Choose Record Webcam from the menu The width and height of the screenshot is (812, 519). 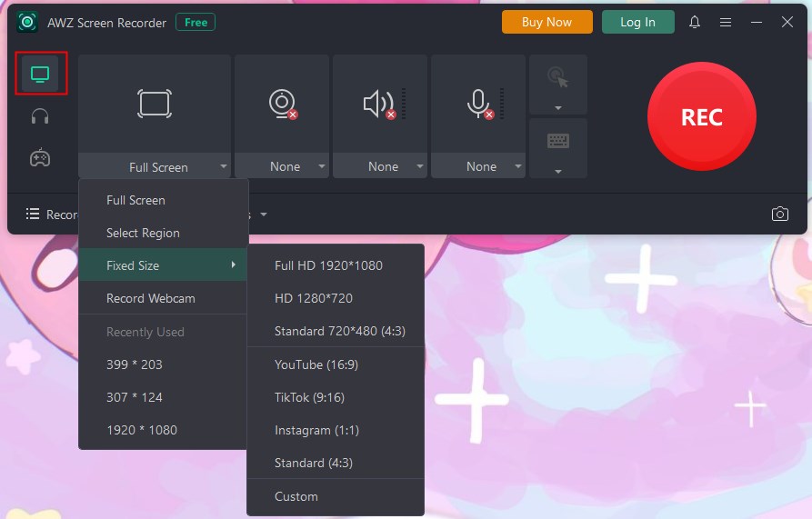[163, 298]
